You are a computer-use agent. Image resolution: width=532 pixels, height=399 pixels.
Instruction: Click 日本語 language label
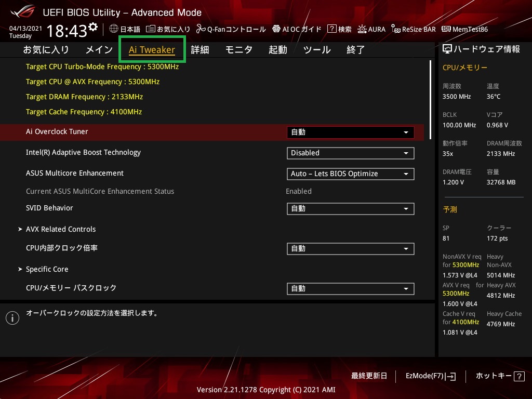coord(130,29)
